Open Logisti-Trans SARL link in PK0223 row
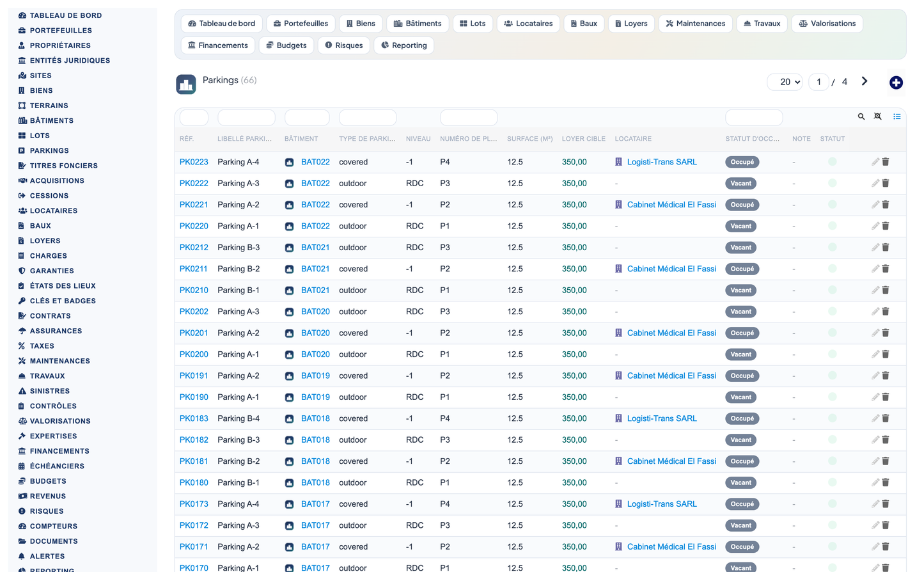 point(662,162)
